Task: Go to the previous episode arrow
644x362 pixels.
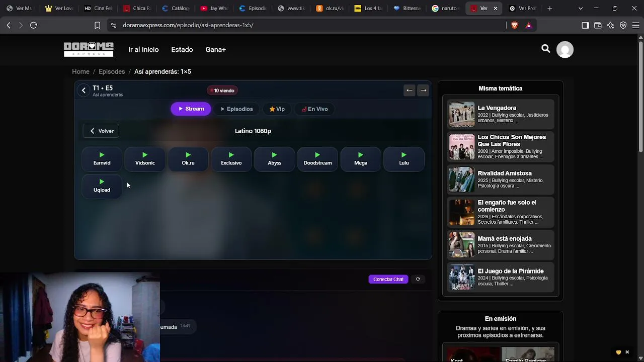Action: 410,90
